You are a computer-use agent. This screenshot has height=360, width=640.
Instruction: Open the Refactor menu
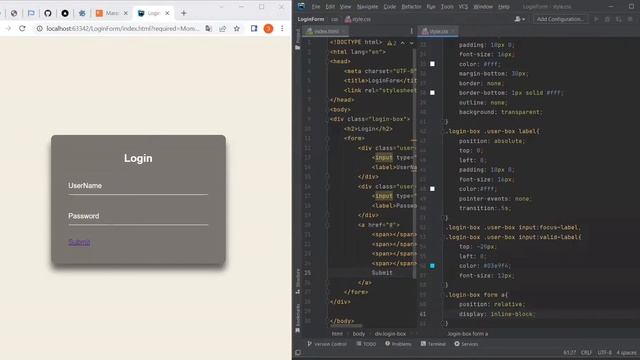[x=411, y=7]
